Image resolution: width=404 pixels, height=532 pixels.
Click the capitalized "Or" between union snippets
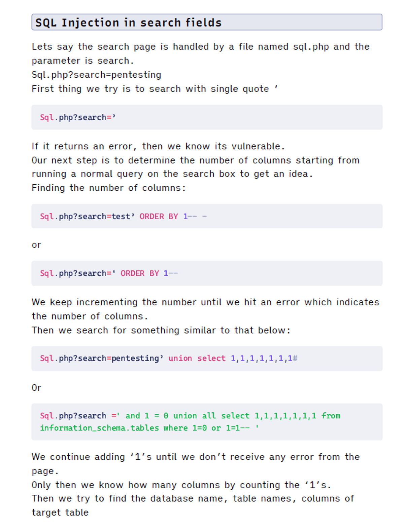point(36,388)
